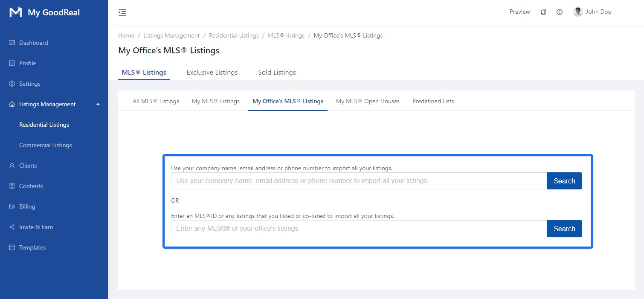
Task: Switch to Exclusive Listings tab
Action: (212, 73)
